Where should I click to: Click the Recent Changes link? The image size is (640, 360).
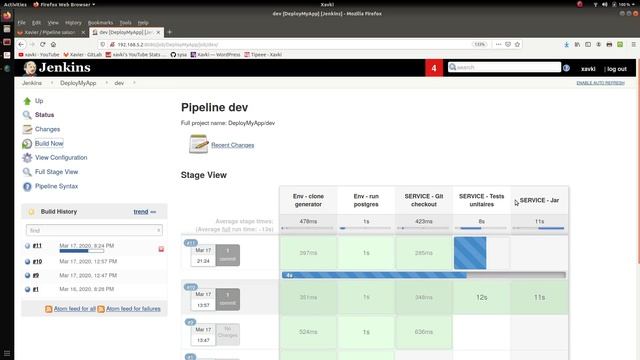click(232, 145)
